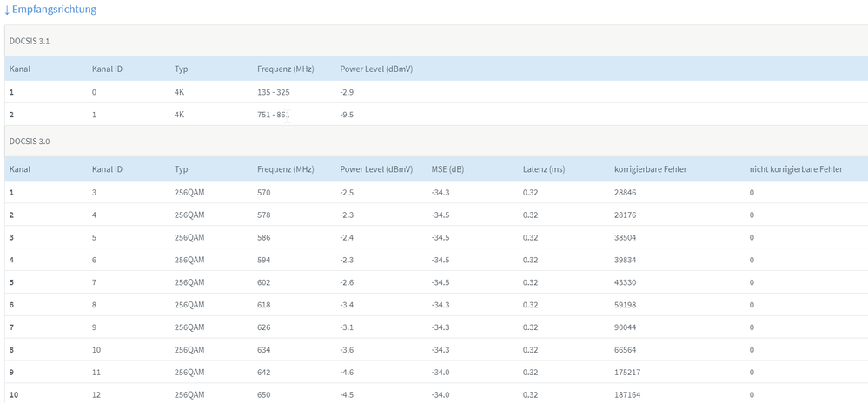Click power level -3.1 in 626 MHz row
Image resolution: width=868 pixels, height=403 pixels.
347,327
